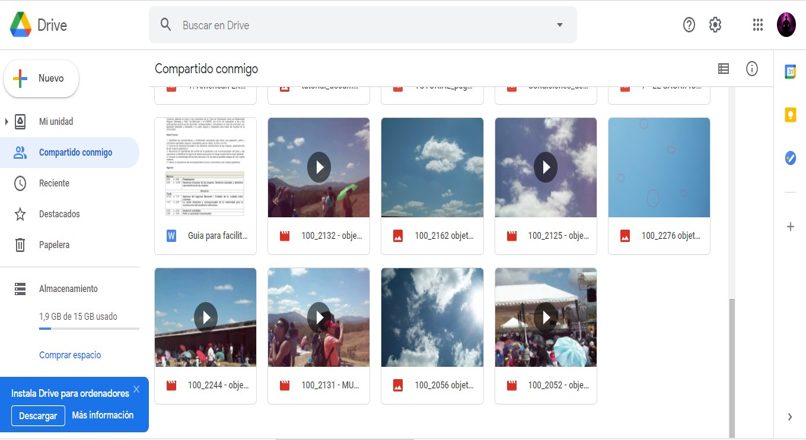Click the video file icon of 100_2125

(511, 236)
